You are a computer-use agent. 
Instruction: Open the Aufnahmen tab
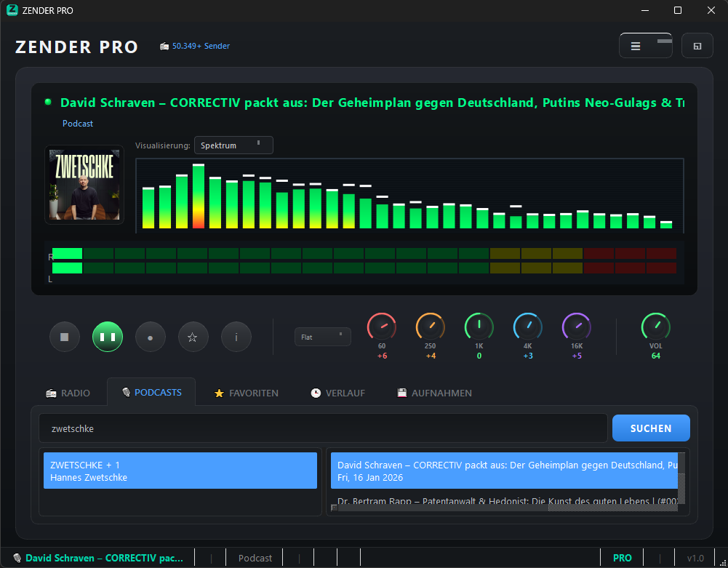coord(434,393)
